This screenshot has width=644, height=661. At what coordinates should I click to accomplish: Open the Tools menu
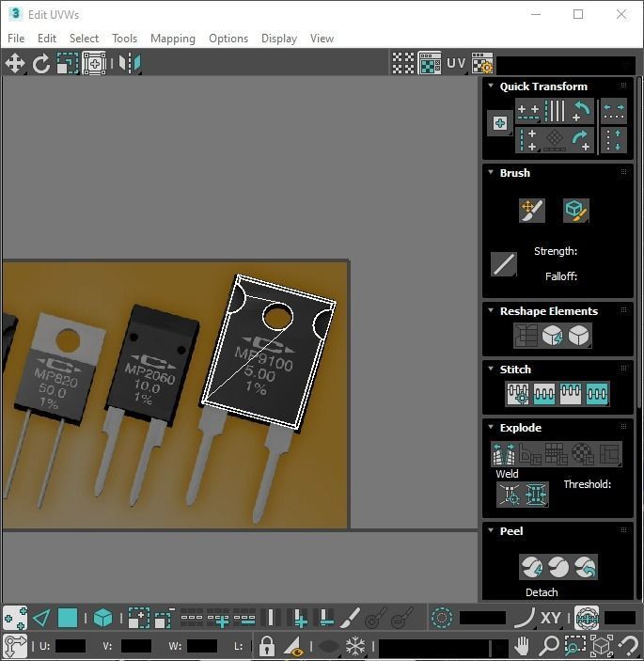(125, 39)
